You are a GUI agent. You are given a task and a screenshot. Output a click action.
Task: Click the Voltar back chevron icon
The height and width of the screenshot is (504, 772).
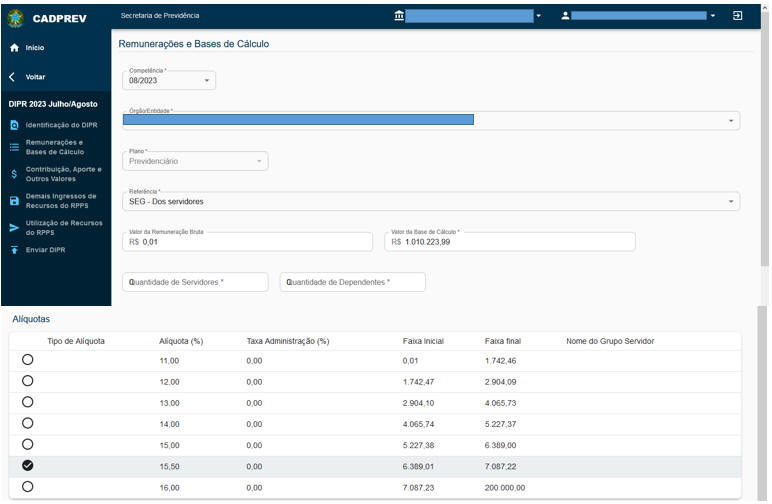(13, 77)
